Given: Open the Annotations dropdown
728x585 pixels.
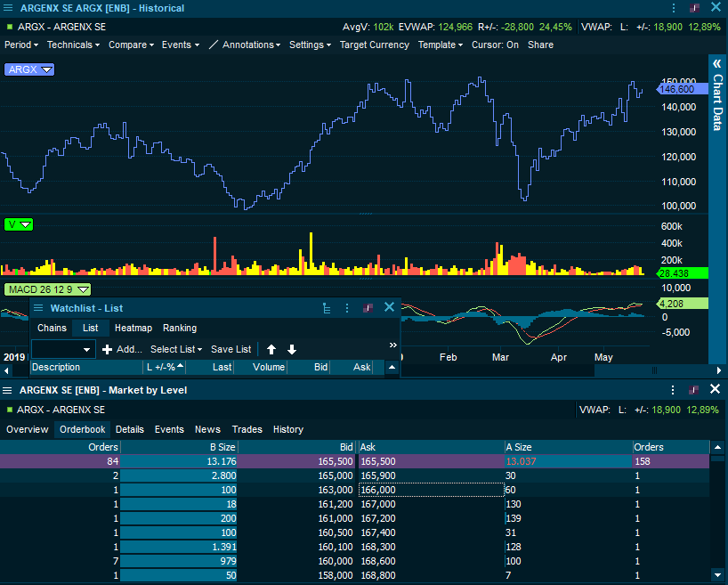Looking at the screenshot, I should (251, 45).
